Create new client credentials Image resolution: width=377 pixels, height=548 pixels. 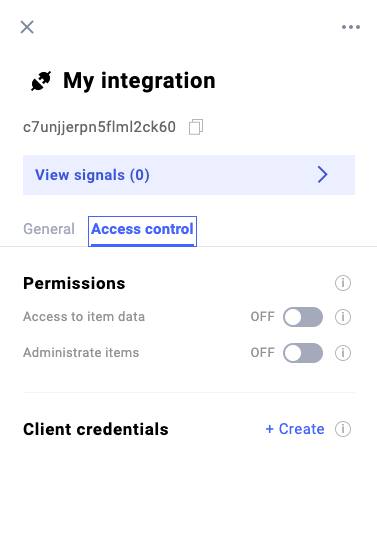click(295, 429)
